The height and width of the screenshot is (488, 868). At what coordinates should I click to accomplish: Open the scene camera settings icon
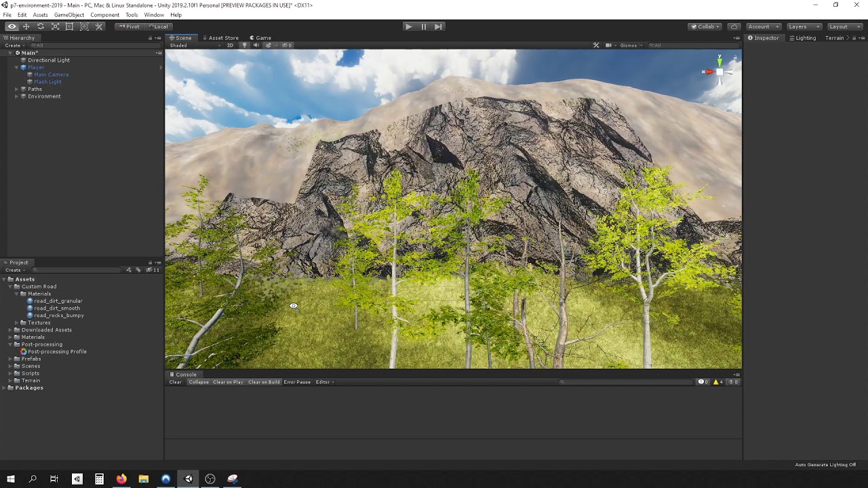coord(608,45)
